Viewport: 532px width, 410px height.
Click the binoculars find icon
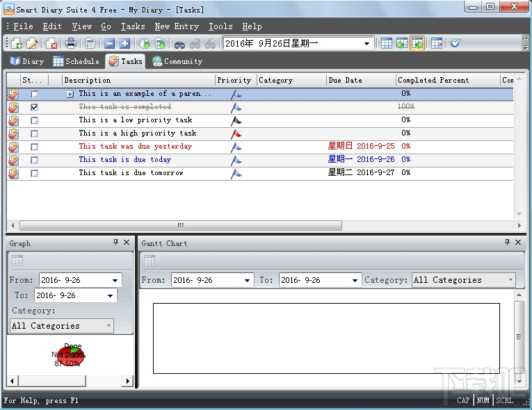[179, 44]
